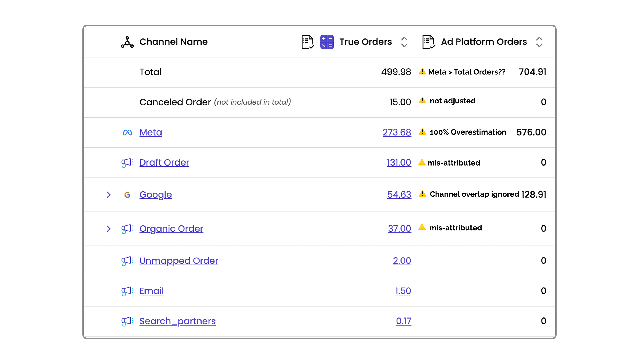Expand the Google channel row

pos(109,195)
